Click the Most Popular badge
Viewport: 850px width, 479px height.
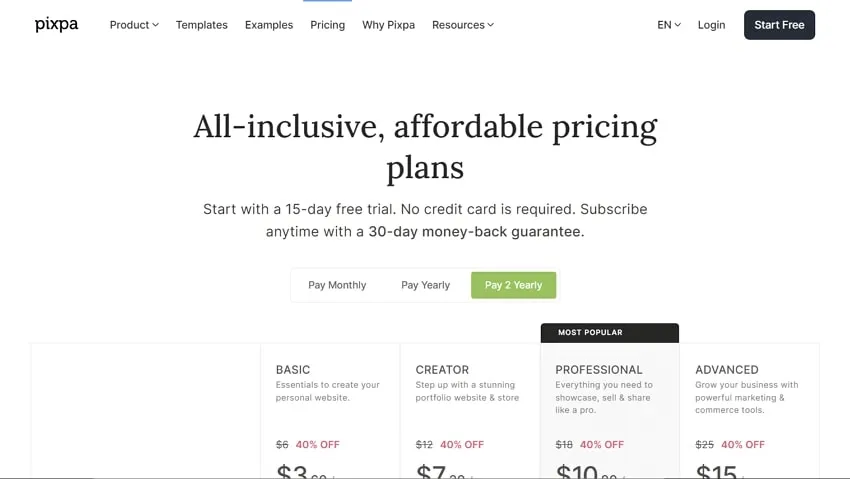tap(590, 332)
